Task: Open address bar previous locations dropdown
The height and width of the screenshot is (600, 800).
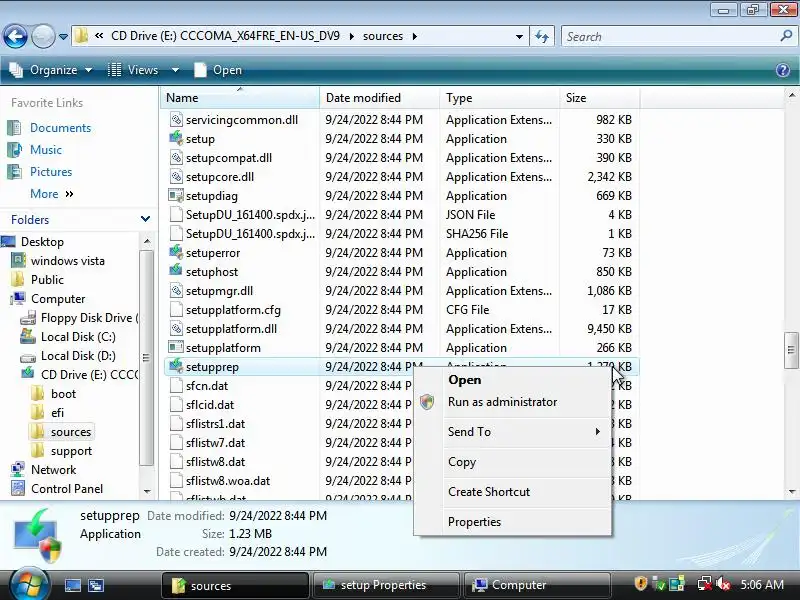Action: [519, 37]
